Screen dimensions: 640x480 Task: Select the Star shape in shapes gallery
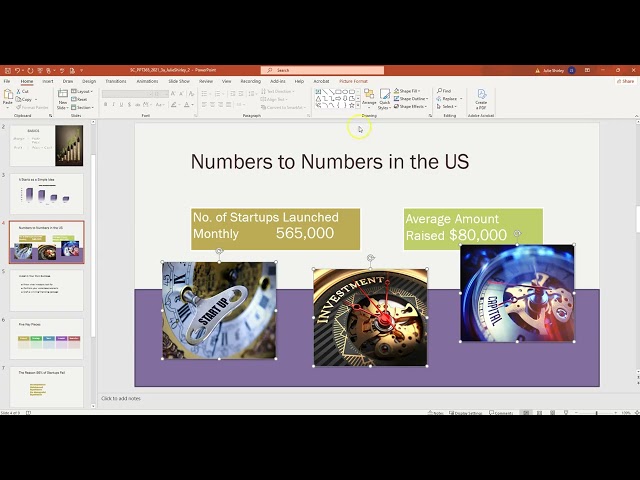click(x=351, y=105)
